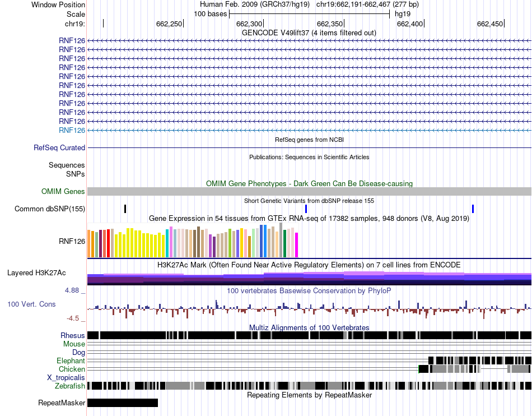The height and width of the screenshot is (416, 532).
Task: Click the H3K27Ac Mark track title
Action: 309,265
